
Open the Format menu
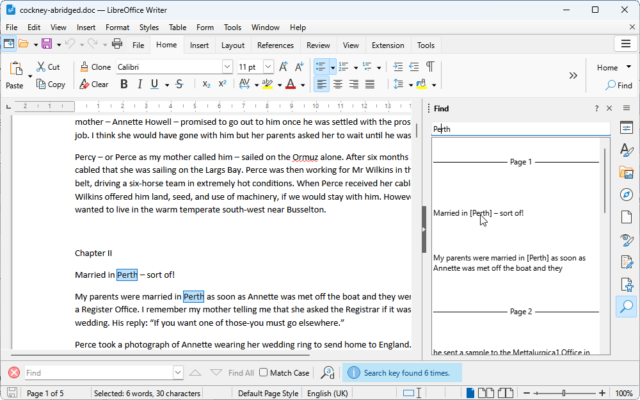tap(117, 27)
